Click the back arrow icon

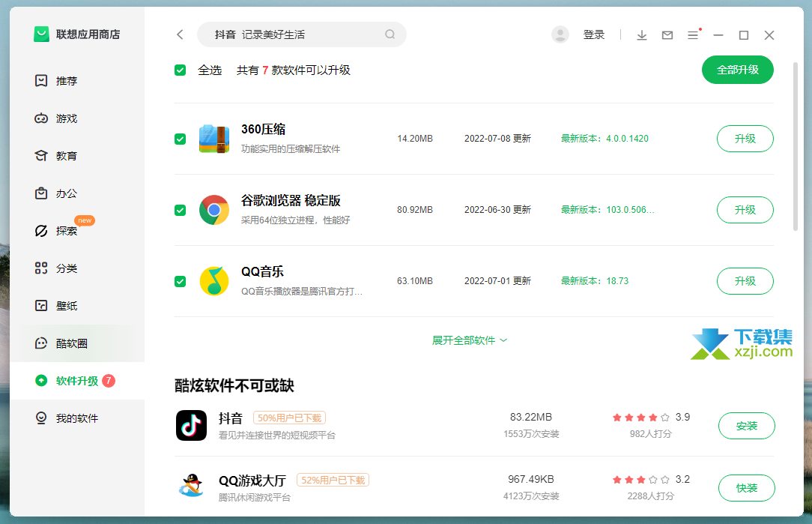180,34
